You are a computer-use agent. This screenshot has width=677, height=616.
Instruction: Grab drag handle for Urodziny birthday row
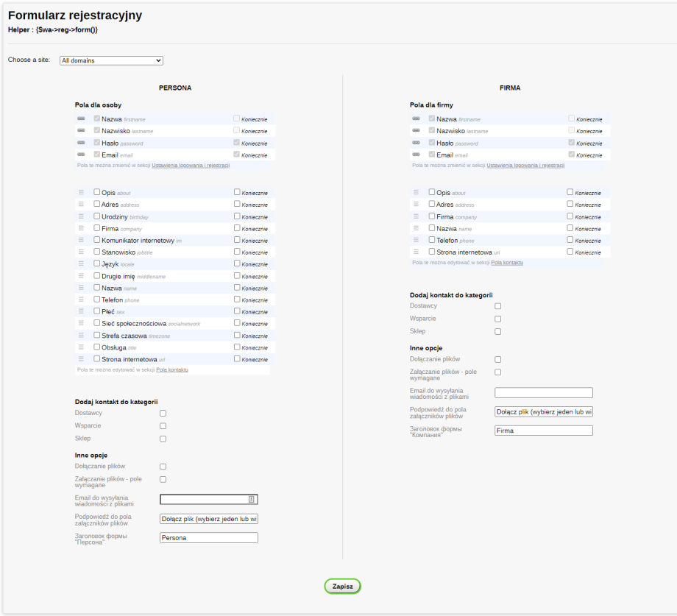pyautogui.click(x=81, y=217)
